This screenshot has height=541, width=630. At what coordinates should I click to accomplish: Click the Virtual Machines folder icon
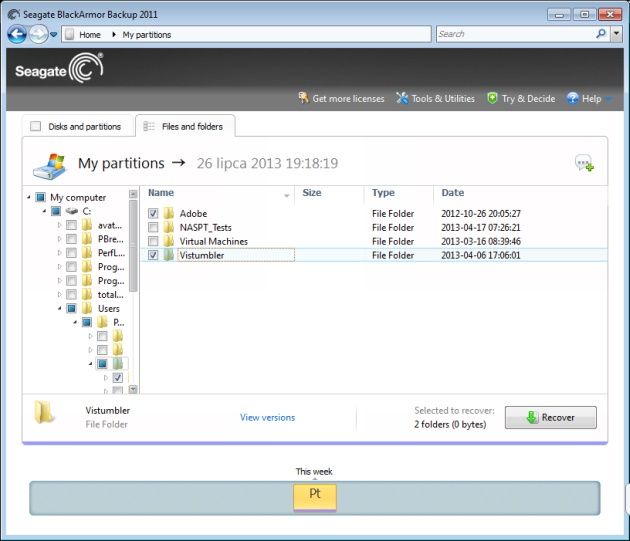click(169, 241)
